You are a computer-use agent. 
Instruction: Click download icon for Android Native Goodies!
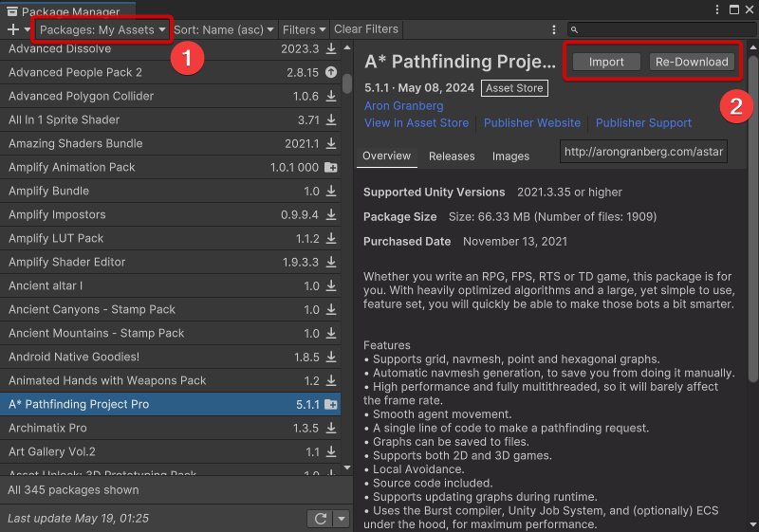click(x=331, y=357)
